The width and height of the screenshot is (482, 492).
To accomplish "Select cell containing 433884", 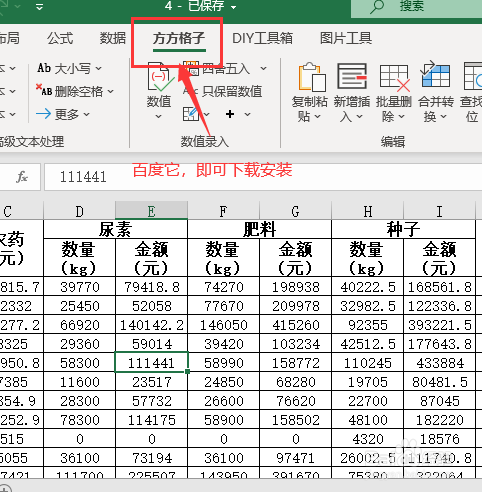I will click(x=439, y=363).
